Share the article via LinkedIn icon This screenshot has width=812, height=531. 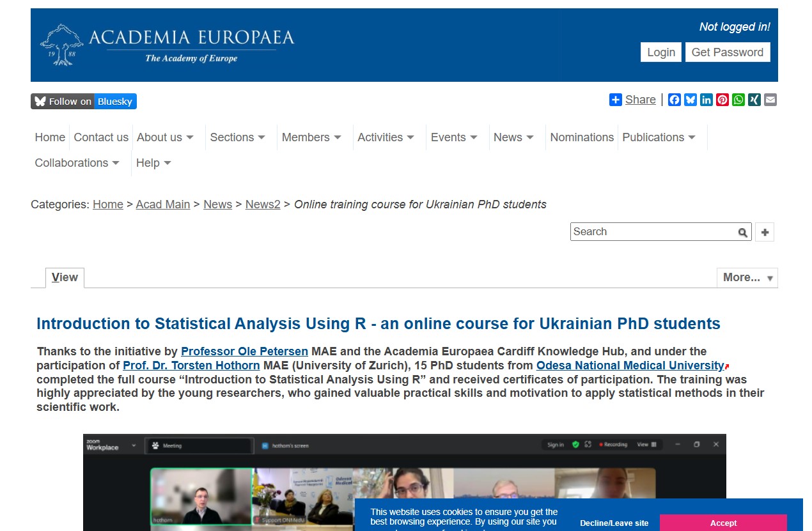pyautogui.click(x=707, y=100)
